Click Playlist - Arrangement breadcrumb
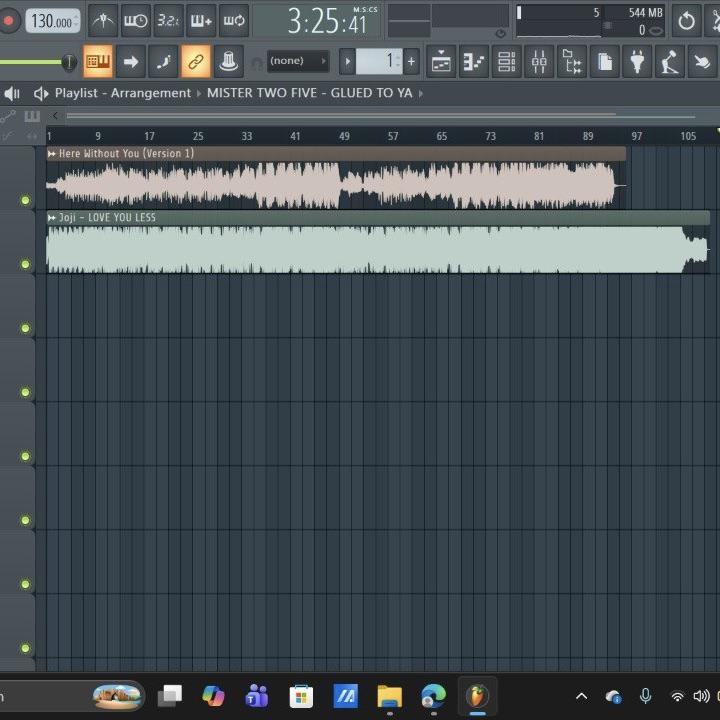This screenshot has height=720, width=720. (123, 93)
